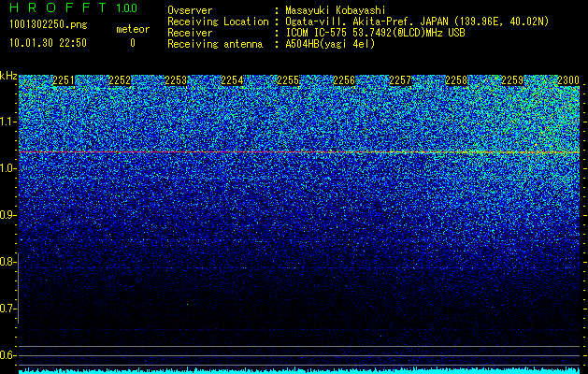This screenshot has height=374, width=588.
Task: Click the cyan signal level graph at bottom
Action: 299,370
